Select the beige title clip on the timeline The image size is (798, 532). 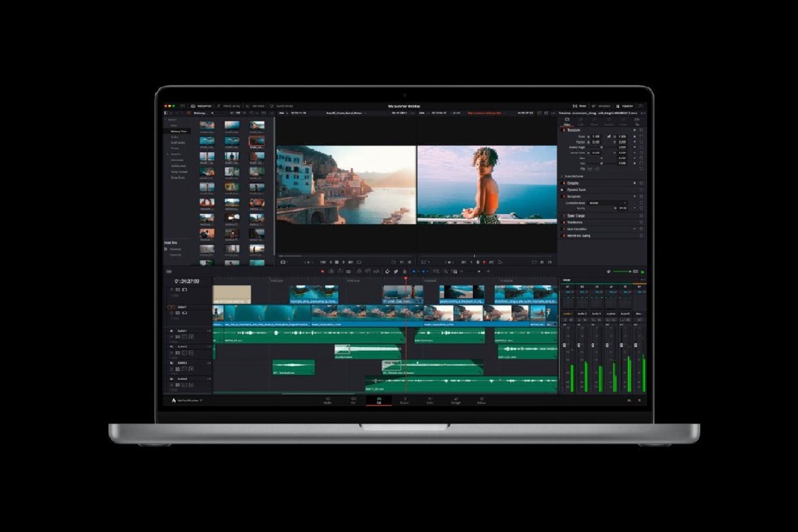click(232, 294)
